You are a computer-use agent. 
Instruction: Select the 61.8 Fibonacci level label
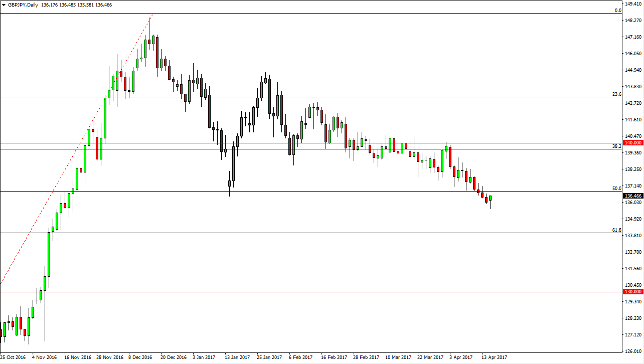617,230
